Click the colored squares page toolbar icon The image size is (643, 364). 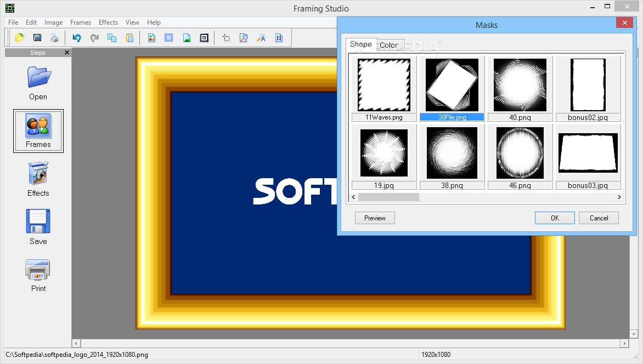pyautogui.click(x=152, y=38)
